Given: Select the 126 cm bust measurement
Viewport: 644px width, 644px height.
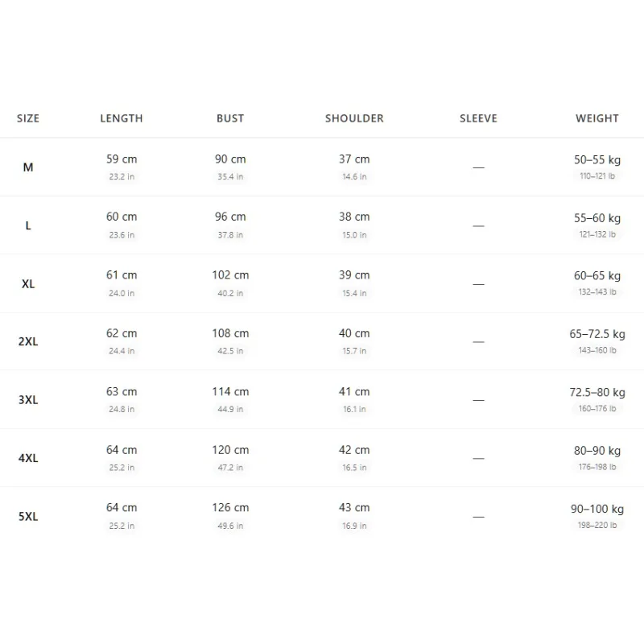Looking at the screenshot, I should (230, 507).
